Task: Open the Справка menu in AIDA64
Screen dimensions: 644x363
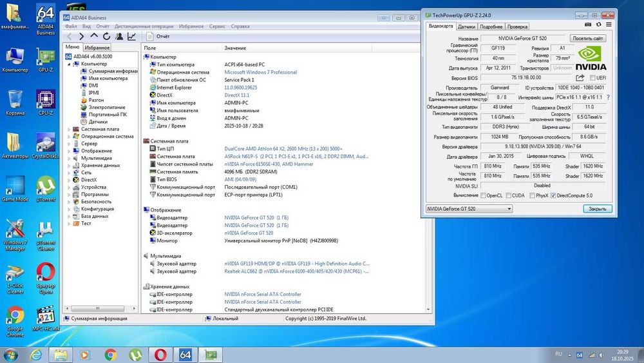Action: click(240, 26)
